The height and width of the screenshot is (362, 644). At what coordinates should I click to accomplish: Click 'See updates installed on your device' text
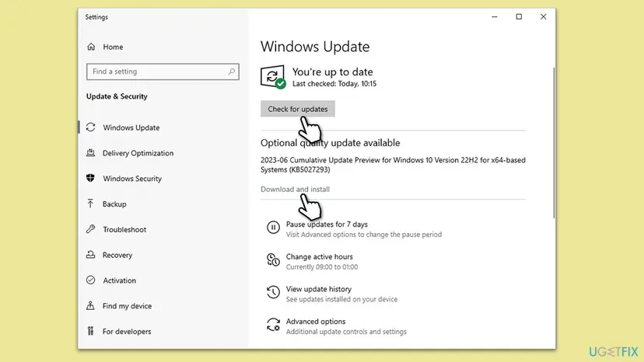[341, 299]
